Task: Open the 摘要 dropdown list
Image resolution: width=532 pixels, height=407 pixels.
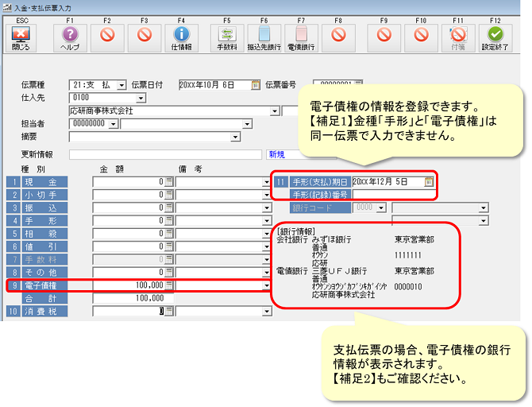Action: pyautogui.click(x=235, y=138)
